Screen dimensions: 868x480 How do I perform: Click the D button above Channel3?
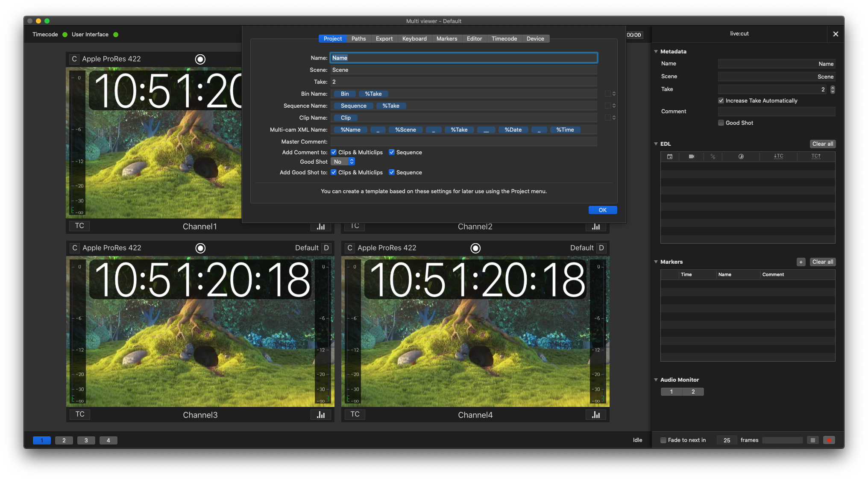tap(326, 248)
